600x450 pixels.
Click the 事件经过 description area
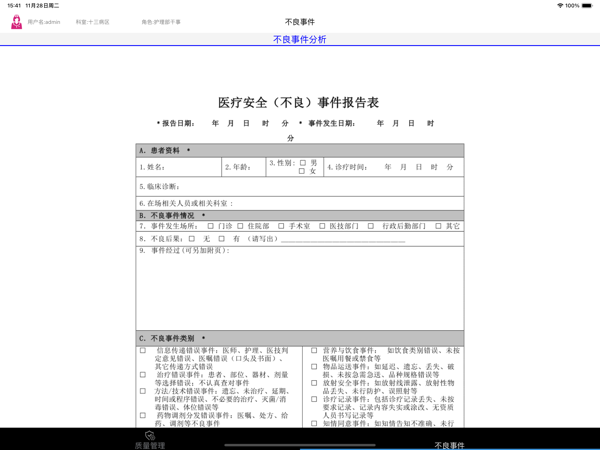pos(300,289)
